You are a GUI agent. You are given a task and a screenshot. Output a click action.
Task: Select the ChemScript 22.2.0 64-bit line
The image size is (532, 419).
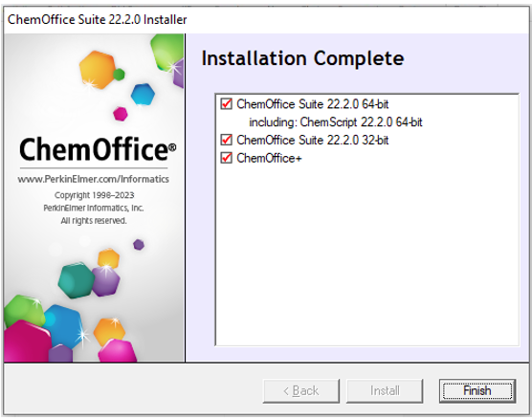(x=336, y=122)
